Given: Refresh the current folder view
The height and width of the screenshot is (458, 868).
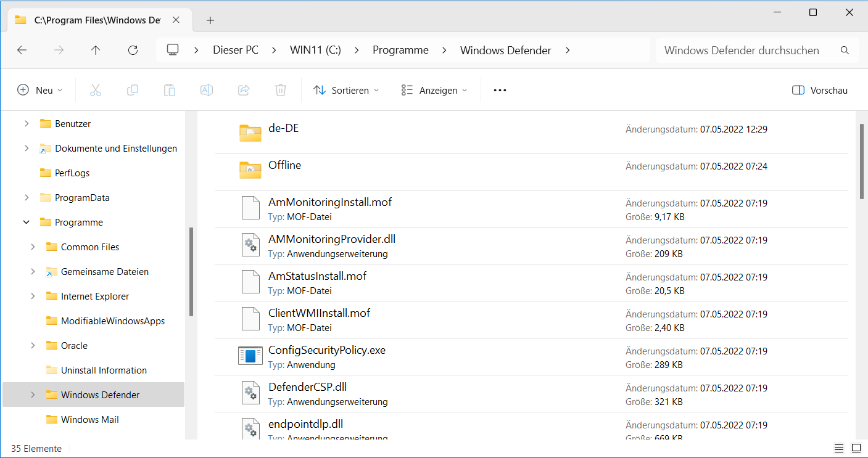Looking at the screenshot, I should pyautogui.click(x=133, y=51).
